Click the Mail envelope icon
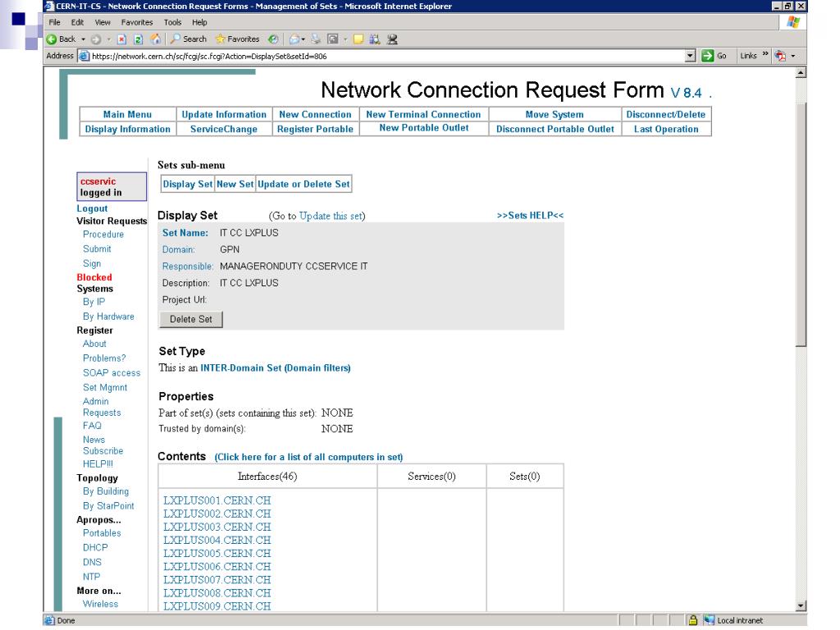 (294, 39)
